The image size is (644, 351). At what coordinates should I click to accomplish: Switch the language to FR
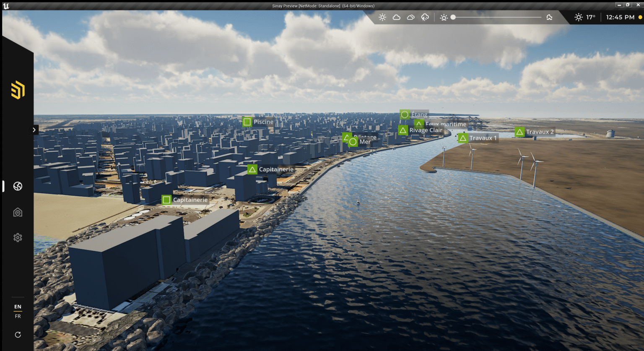pos(18,316)
